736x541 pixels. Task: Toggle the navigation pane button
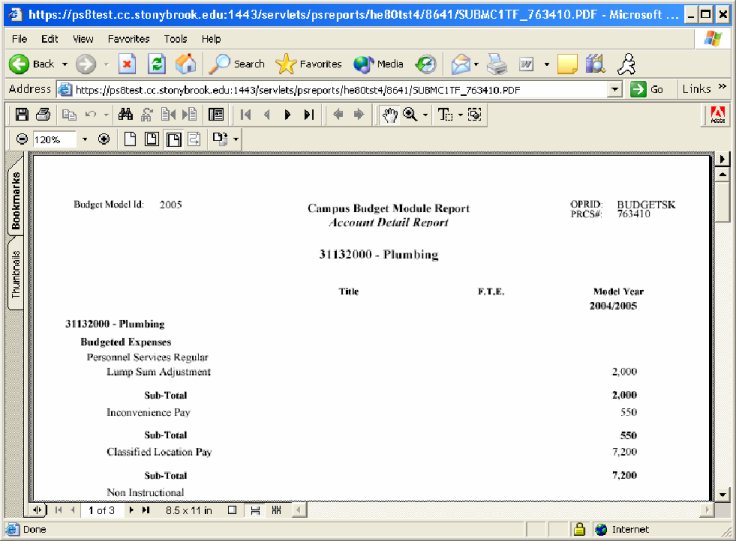click(215, 115)
